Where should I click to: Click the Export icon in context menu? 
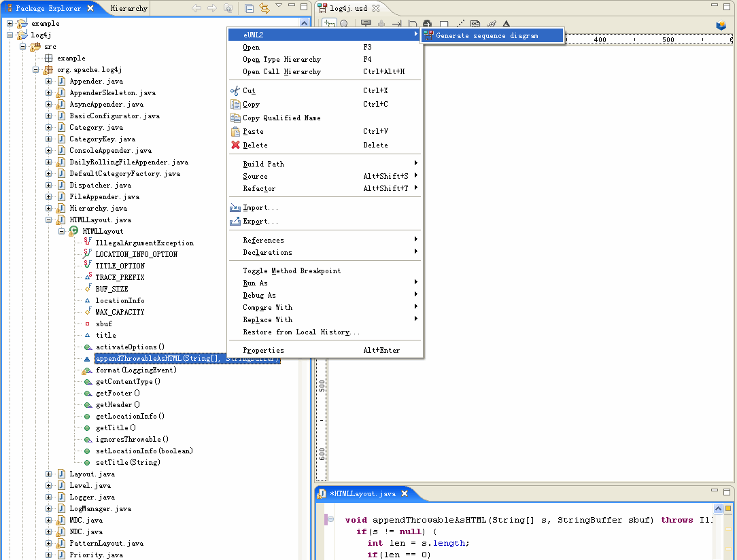(x=235, y=221)
